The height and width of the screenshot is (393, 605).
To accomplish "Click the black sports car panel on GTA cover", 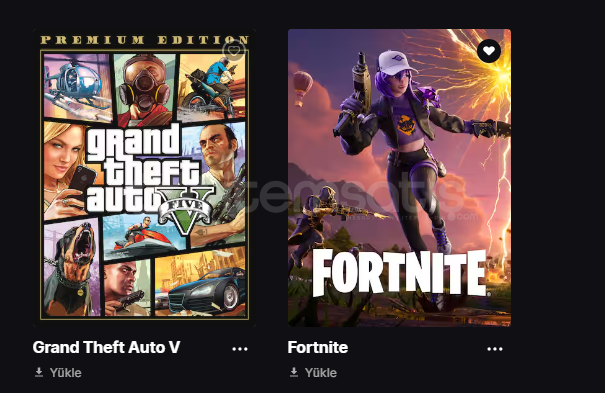I will [x=201, y=284].
